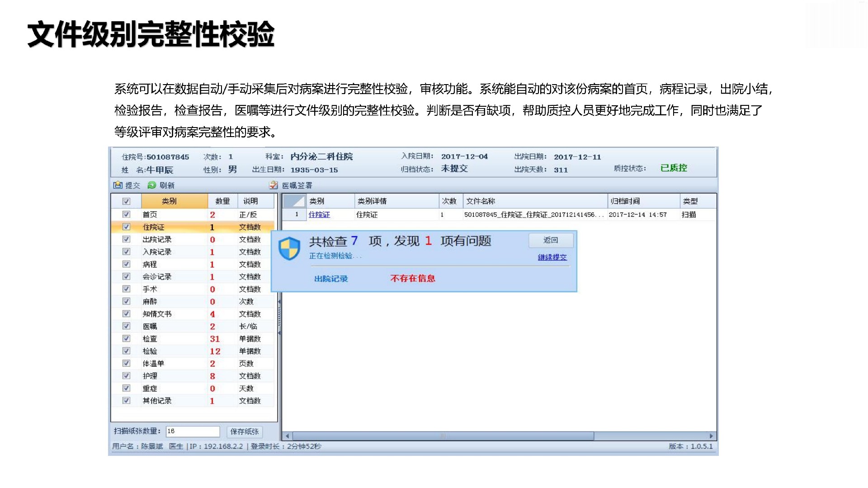Click the right scroll arrow of horizontal scrollbar
Image resolution: width=868 pixels, height=488 pixels.
[x=711, y=436]
